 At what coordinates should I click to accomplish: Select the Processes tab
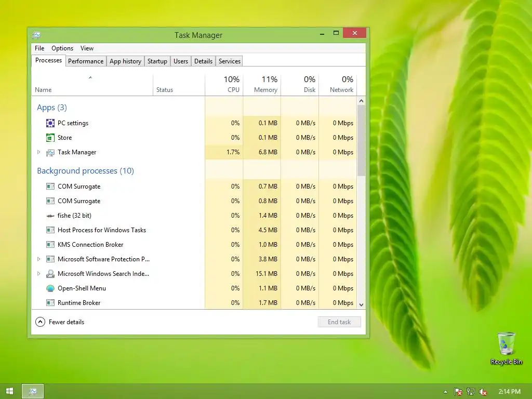point(48,60)
